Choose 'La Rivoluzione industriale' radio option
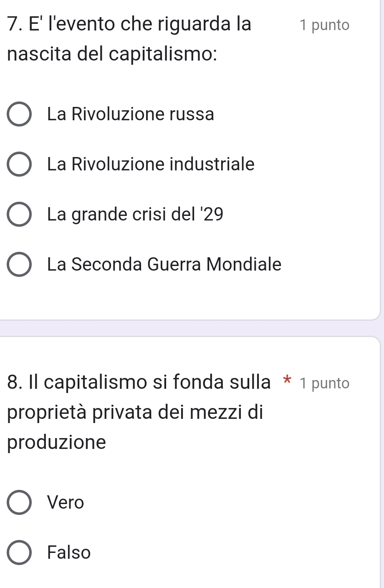 [19, 165]
